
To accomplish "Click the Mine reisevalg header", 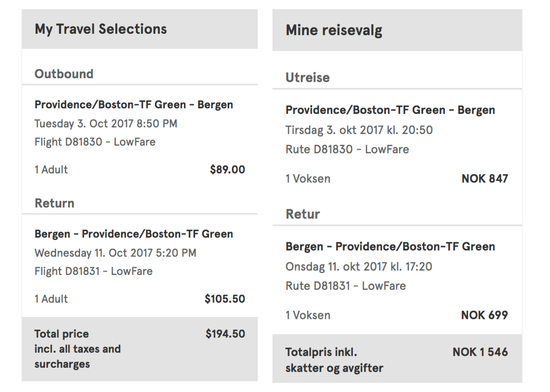I will point(334,30).
